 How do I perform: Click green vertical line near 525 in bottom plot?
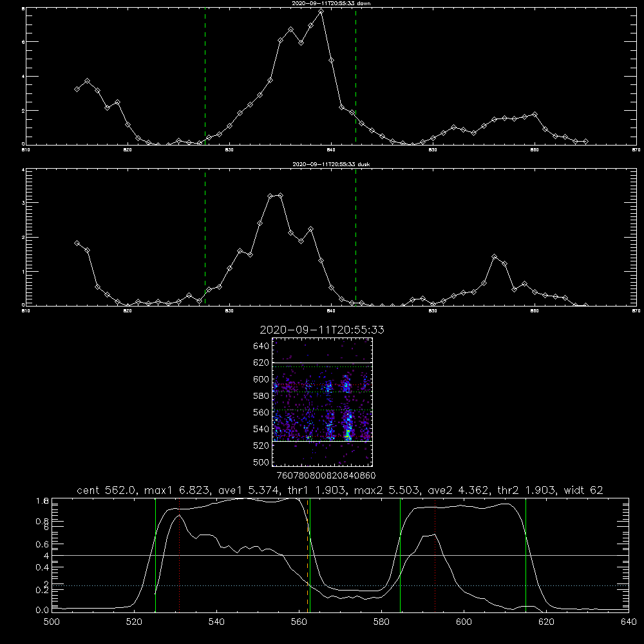pos(155,555)
